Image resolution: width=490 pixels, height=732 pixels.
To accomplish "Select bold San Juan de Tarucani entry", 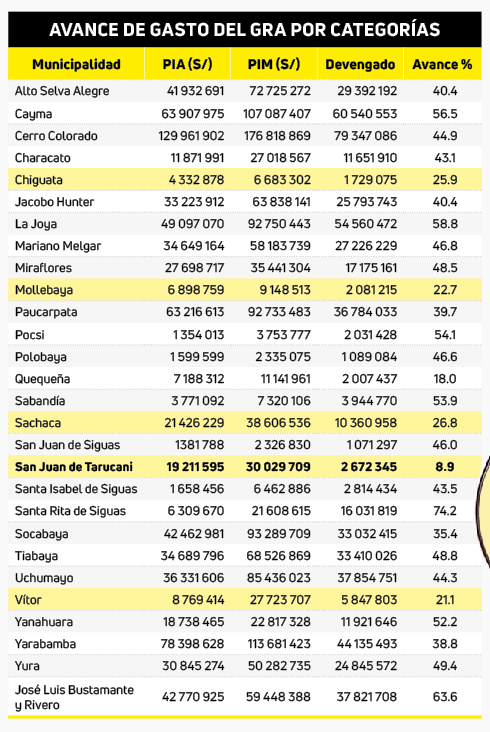I will (x=74, y=467).
